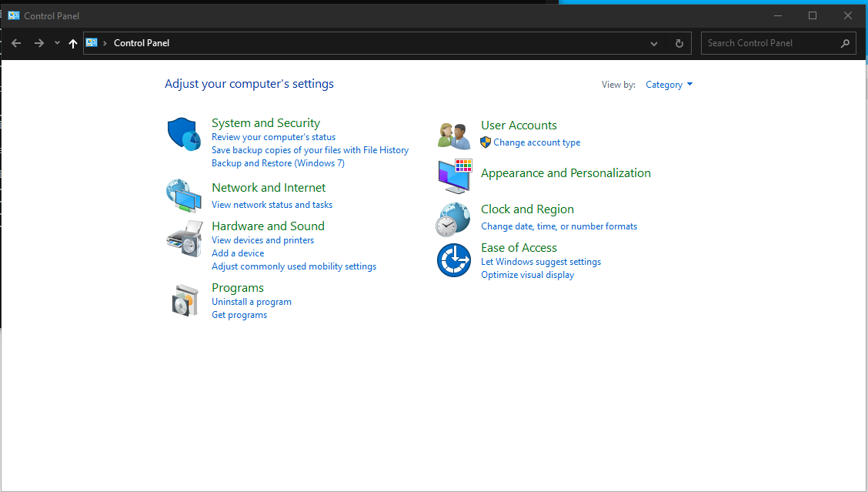Open Network and Internet globe icon
This screenshot has width=868, height=492.
point(184,195)
